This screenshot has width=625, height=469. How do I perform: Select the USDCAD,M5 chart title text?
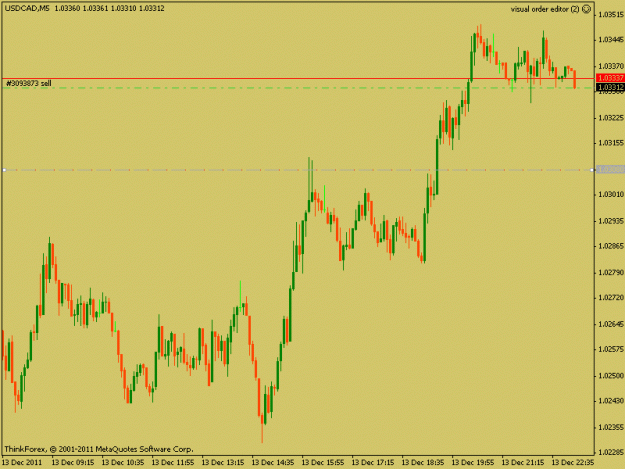[x=27, y=8]
